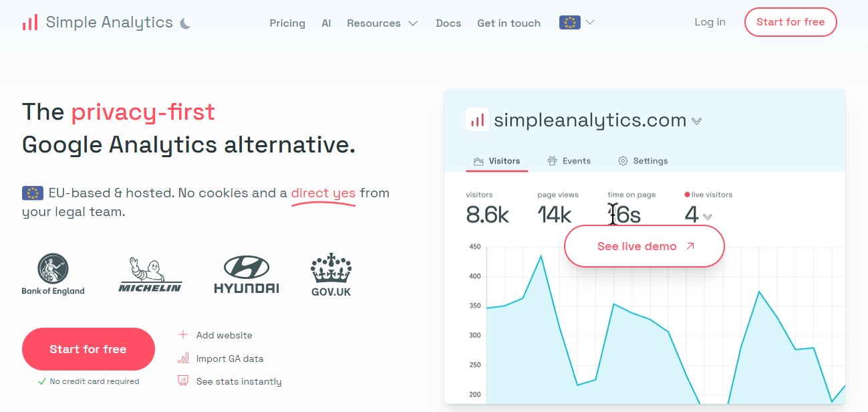Screen dimensions: 868x412
Task: Click the 14k page views value
Action: (x=555, y=215)
